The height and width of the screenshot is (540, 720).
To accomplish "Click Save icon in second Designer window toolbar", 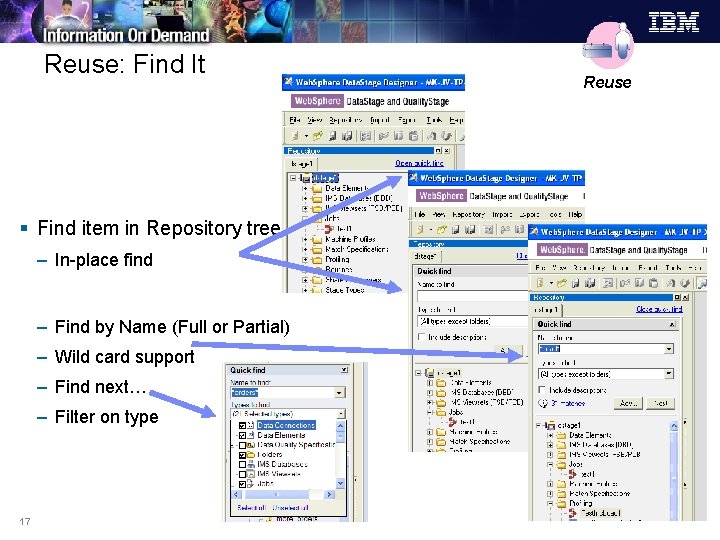I will point(456,229).
